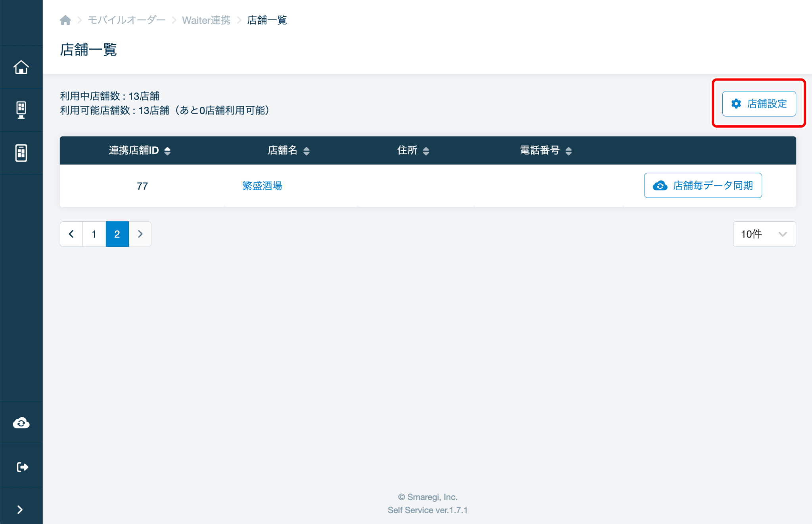
Task: Click the cloud data sync sidebar icon
Action: [x=21, y=423]
